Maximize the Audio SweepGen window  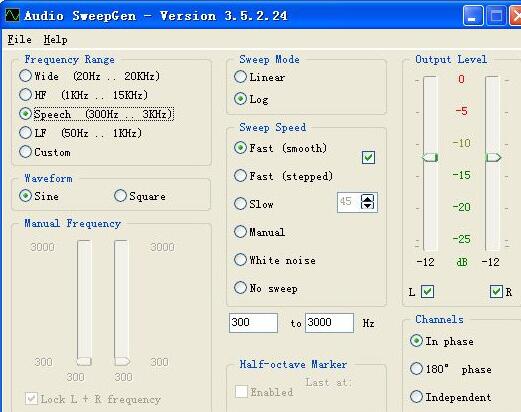pyautogui.click(x=496, y=16)
